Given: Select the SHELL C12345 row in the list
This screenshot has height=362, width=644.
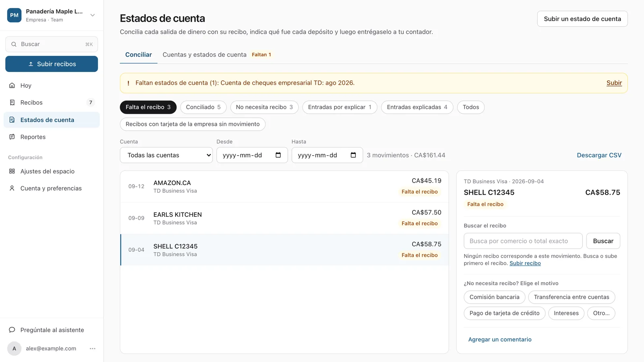Looking at the screenshot, I should click(x=285, y=250).
